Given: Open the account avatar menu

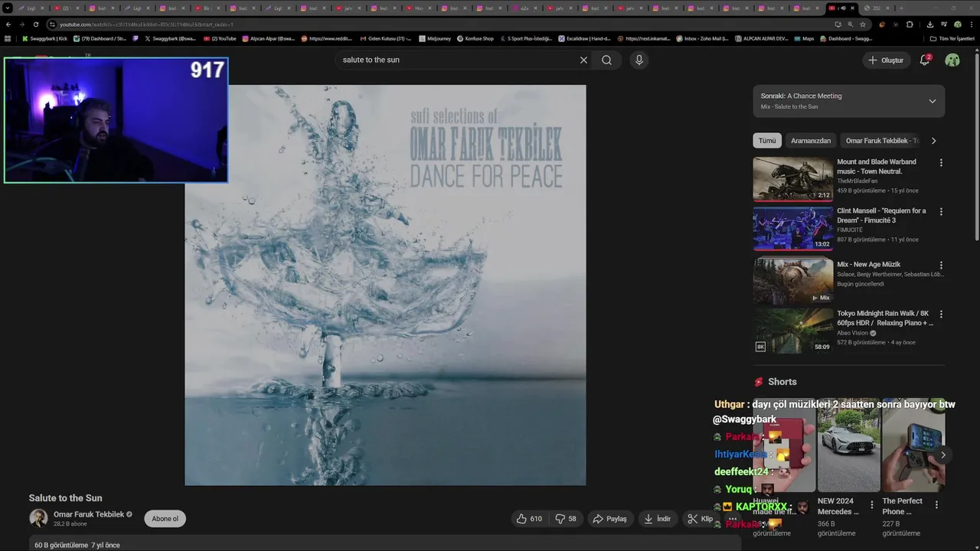Looking at the screenshot, I should tap(952, 60).
